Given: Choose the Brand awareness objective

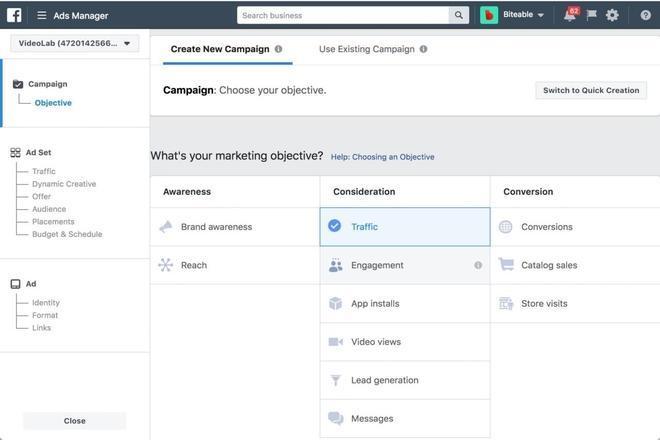Looking at the screenshot, I should 216,227.
